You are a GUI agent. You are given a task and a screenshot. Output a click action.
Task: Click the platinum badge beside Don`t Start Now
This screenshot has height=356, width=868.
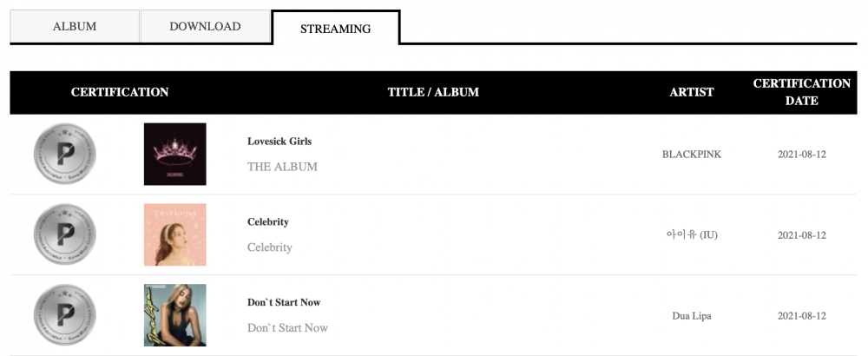(65, 315)
